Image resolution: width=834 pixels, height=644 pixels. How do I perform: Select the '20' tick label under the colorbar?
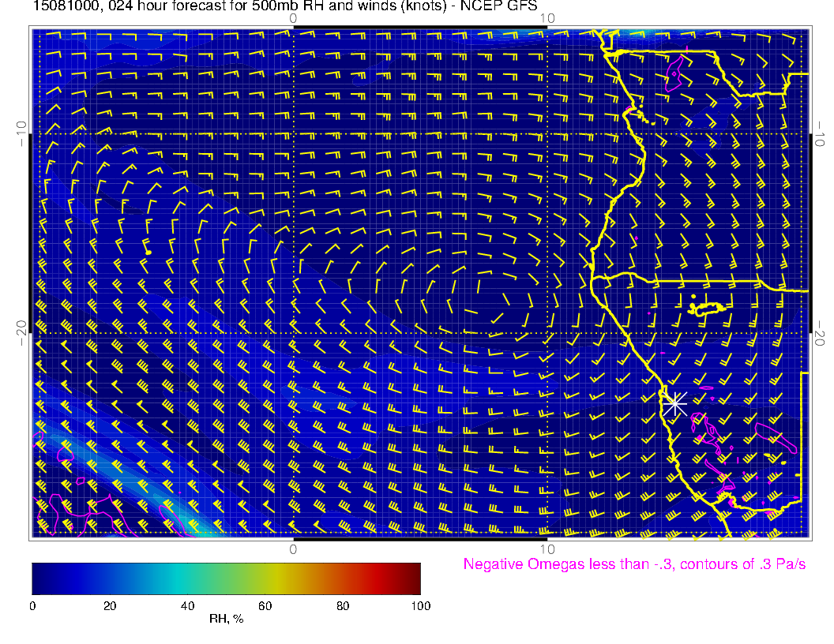tap(110, 606)
